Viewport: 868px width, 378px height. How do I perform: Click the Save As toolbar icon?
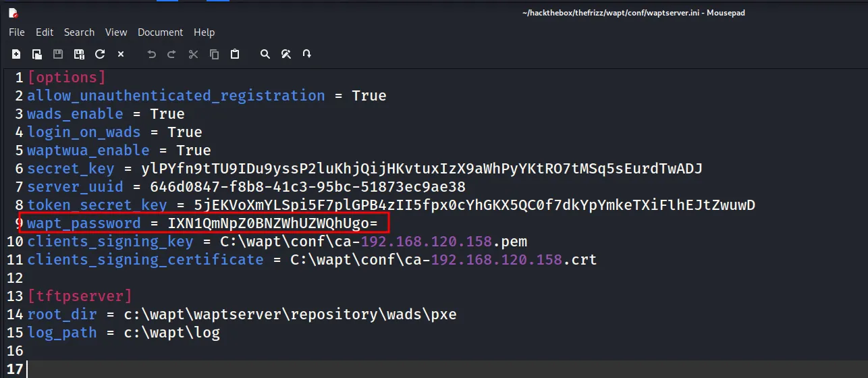(x=79, y=54)
